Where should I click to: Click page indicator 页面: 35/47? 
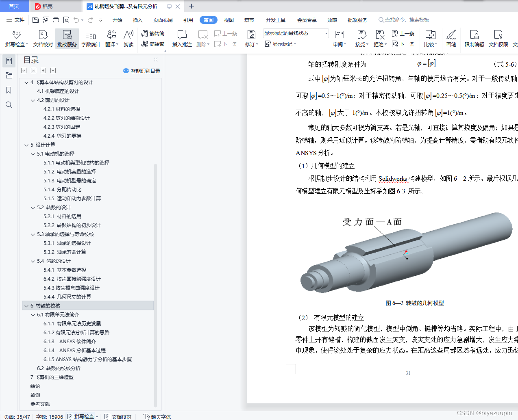[17, 417]
